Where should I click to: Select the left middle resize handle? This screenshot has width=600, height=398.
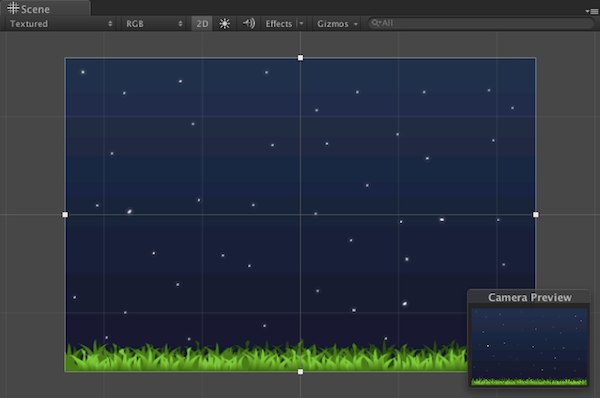65,215
